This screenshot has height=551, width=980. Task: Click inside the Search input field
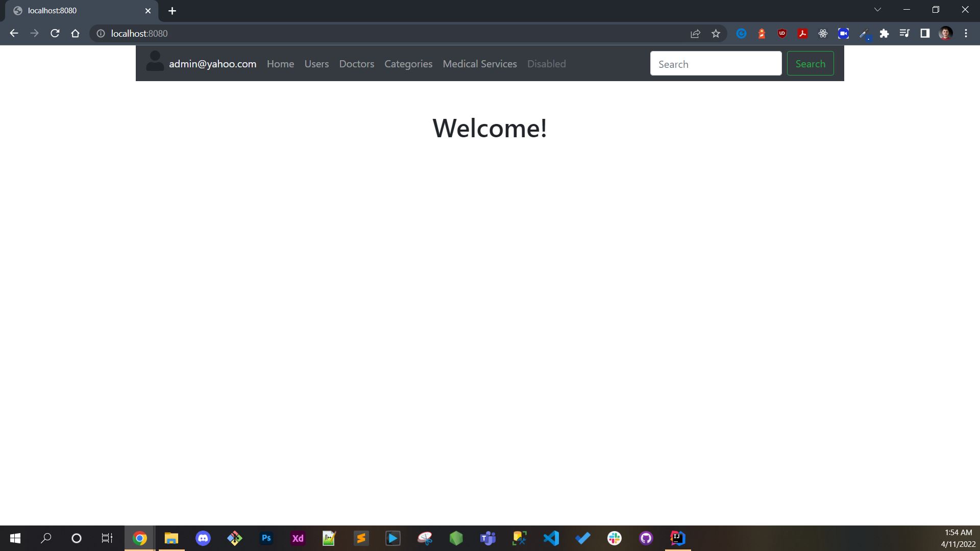(x=716, y=63)
